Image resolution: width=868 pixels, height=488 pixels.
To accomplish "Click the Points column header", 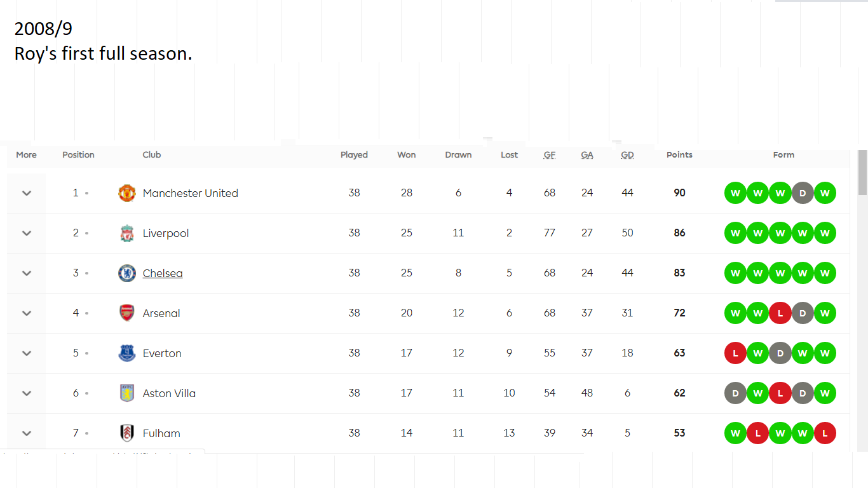I will click(679, 155).
